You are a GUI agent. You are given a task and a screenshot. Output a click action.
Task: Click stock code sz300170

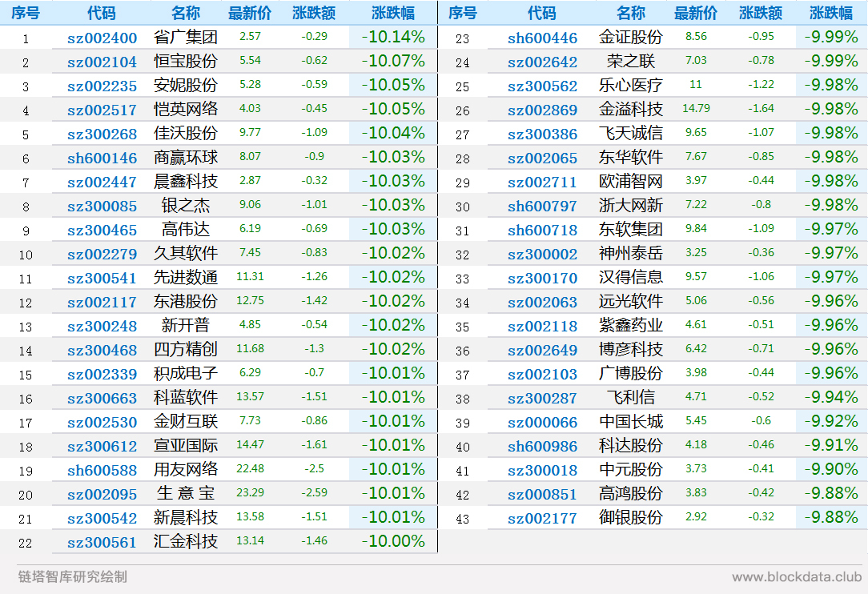pyautogui.click(x=543, y=278)
